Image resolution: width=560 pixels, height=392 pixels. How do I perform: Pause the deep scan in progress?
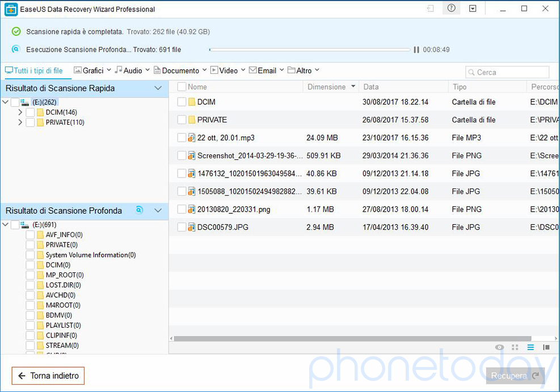pos(416,50)
